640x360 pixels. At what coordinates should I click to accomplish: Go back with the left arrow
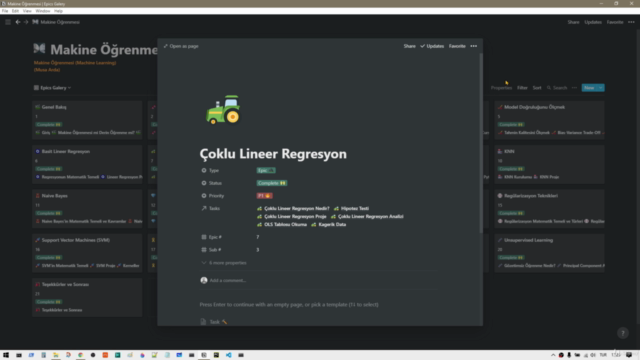click(x=18, y=22)
